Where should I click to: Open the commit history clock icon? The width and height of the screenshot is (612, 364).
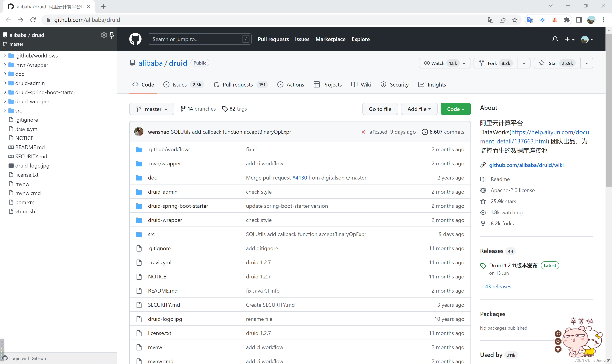(x=425, y=132)
